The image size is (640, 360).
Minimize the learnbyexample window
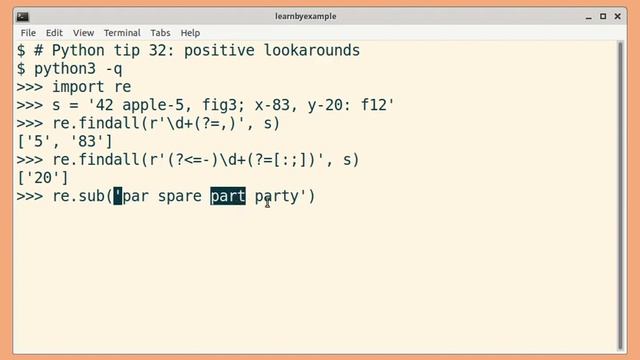coord(588,17)
